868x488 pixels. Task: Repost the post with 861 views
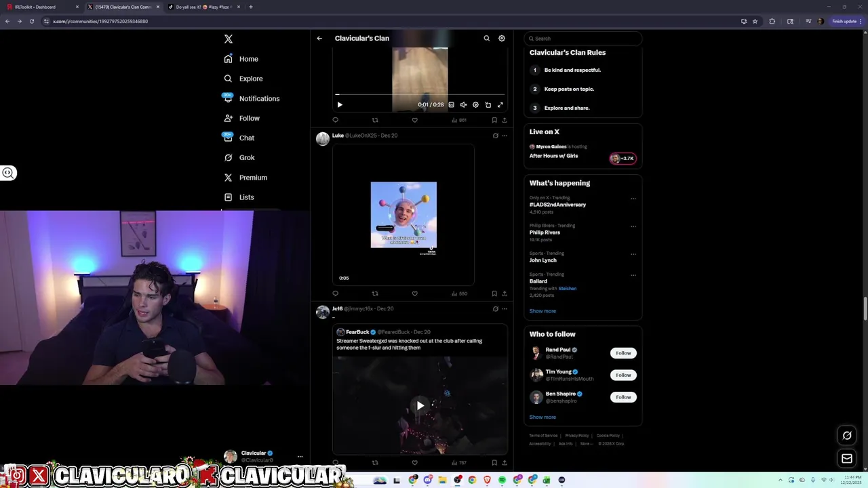(x=375, y=120)
